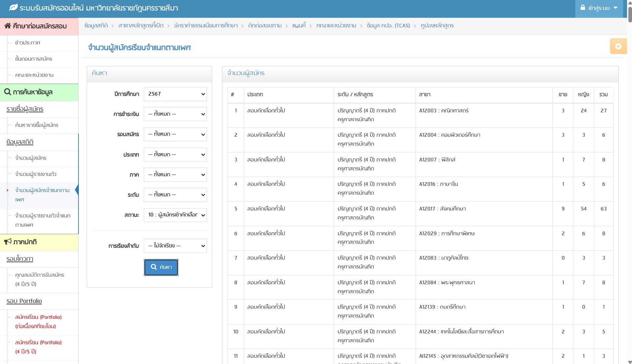Click the orange settings gear icon
The image size is (632, 364).
[618, 46]
